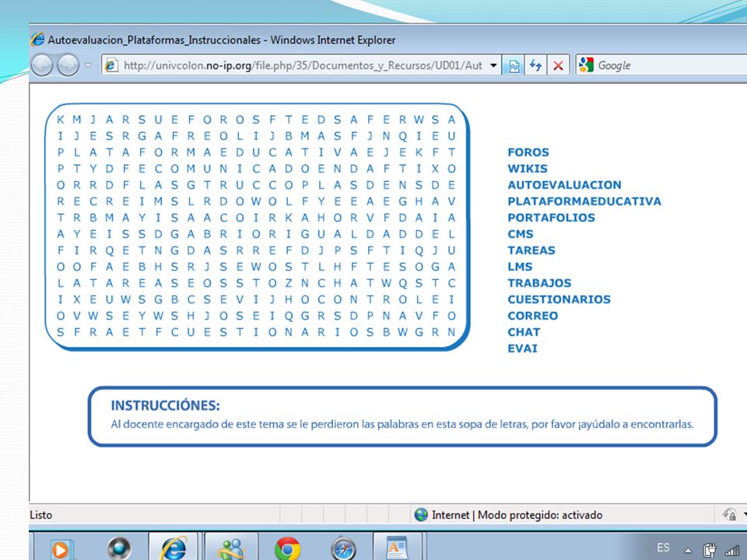The width and height of the screenshot is (747, 560).
Task: Click the red Stop loading icon
Action: 558,65
